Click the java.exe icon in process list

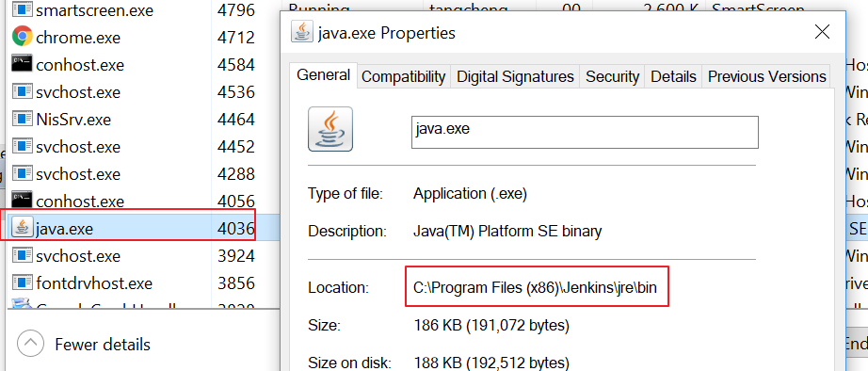coord(22,228)
